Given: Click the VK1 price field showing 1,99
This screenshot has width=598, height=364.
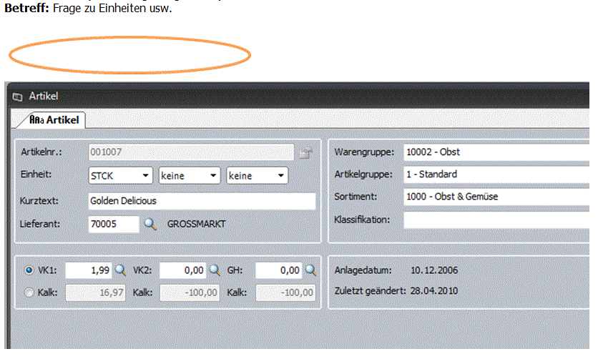Looking at the screenshot, I should 89,270.
